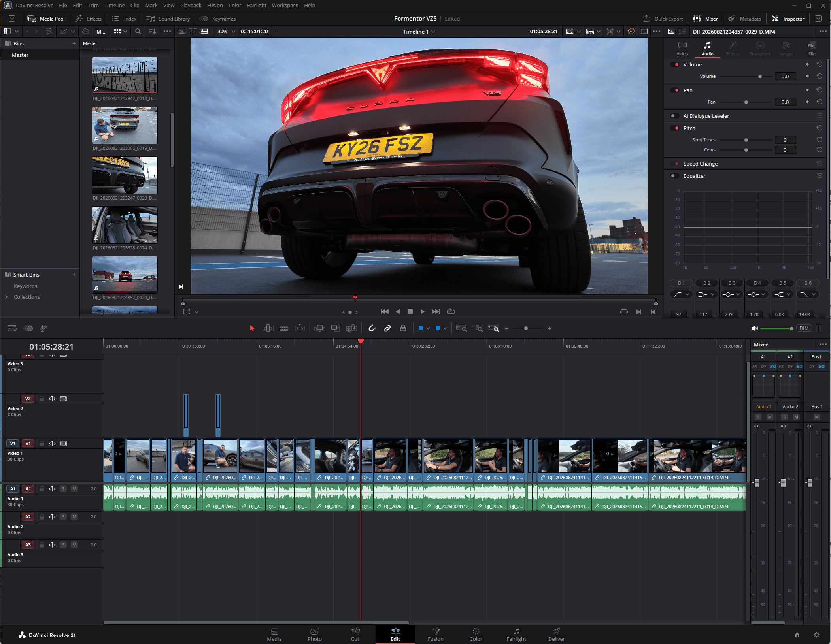This screenshot has width=831, height=644.
Task: Adjust the Pan slider handle in Inspector
Action: (746, 102)
